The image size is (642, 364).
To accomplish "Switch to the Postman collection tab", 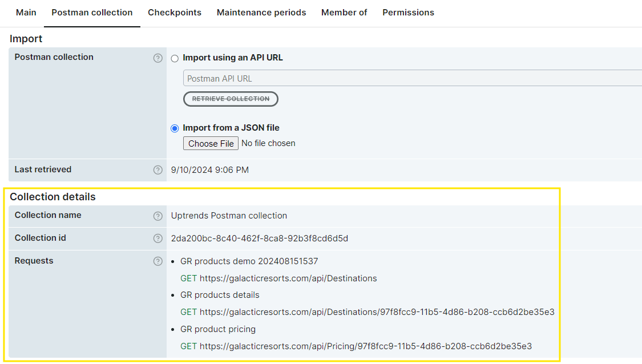I will point(92,13).
